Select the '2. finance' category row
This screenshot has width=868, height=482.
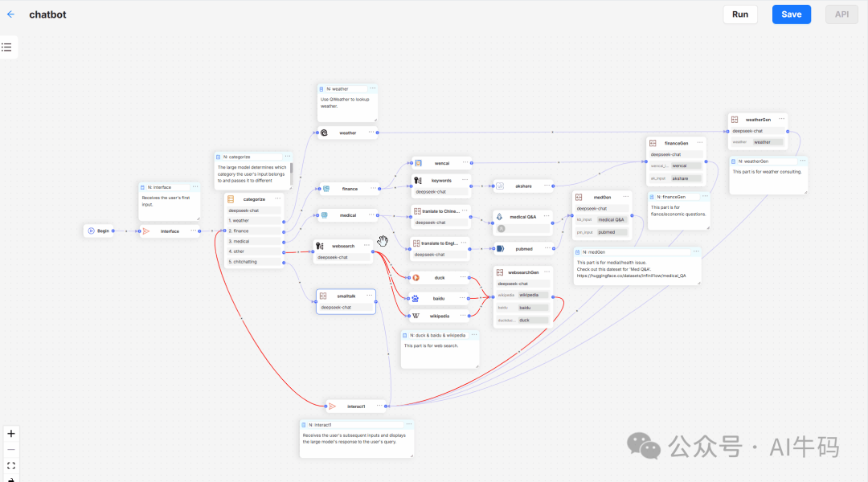pyautogui.click(x=255, y=231)
